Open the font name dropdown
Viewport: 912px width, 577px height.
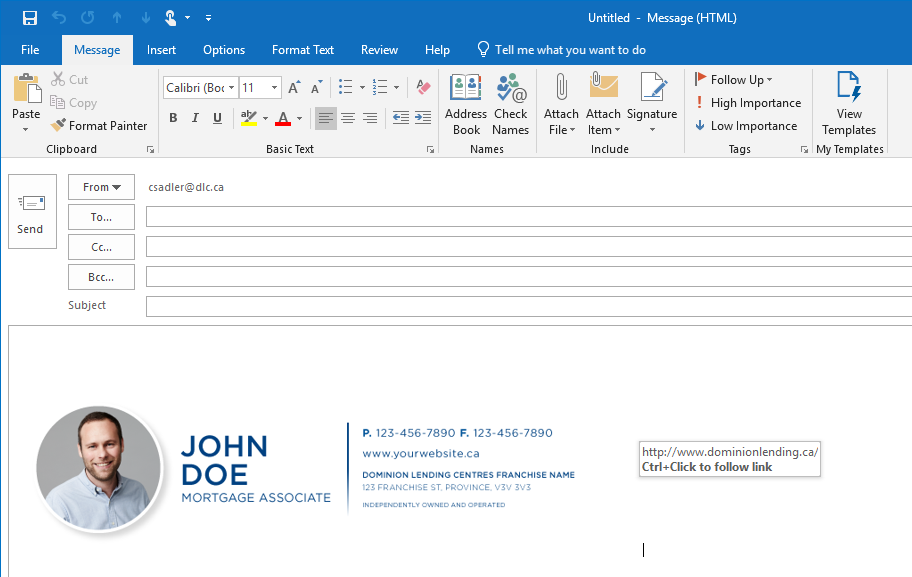pos(231,88)
